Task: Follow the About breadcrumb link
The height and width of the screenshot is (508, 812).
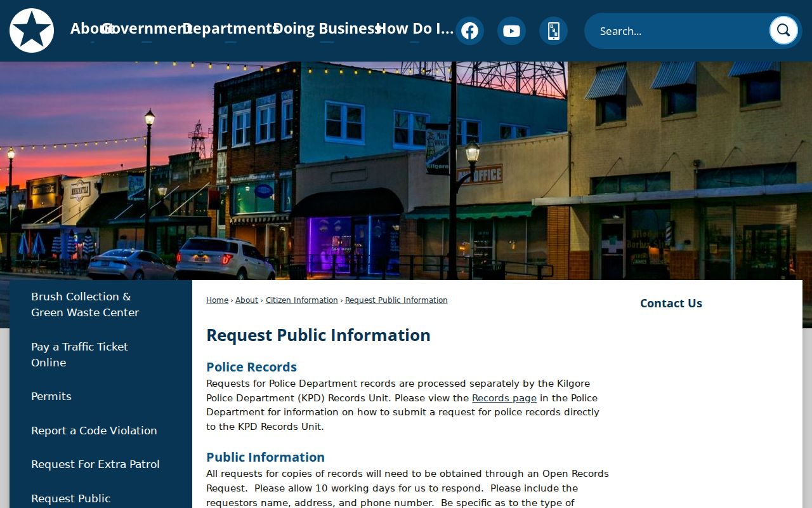Action: click(x=247, y=300)
